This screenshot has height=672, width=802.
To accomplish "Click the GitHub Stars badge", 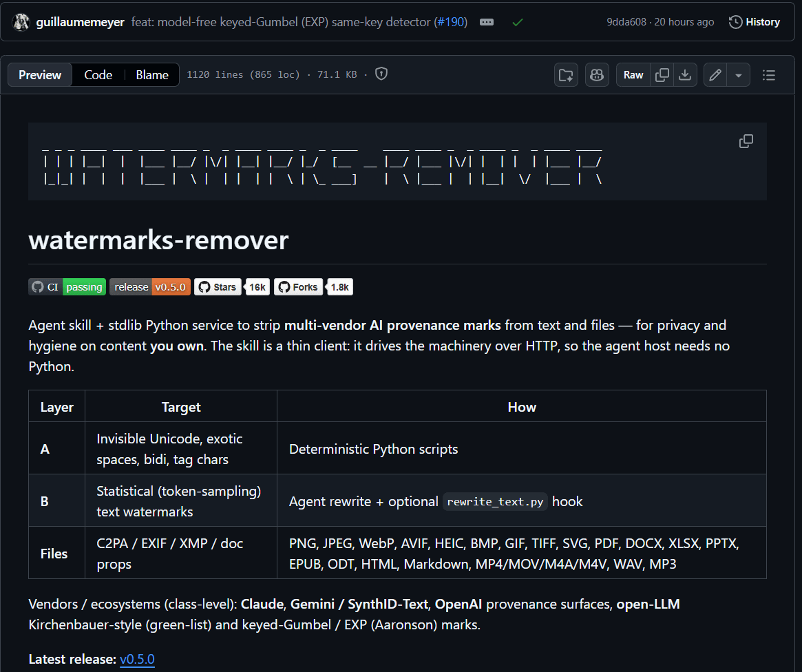I will 218,287.
